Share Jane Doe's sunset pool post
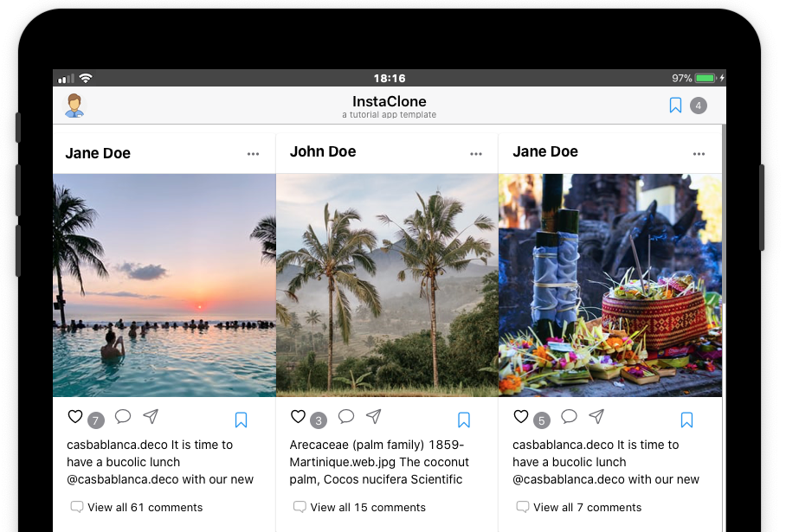Viewport: 786px width, 532px height. (151, 417)
